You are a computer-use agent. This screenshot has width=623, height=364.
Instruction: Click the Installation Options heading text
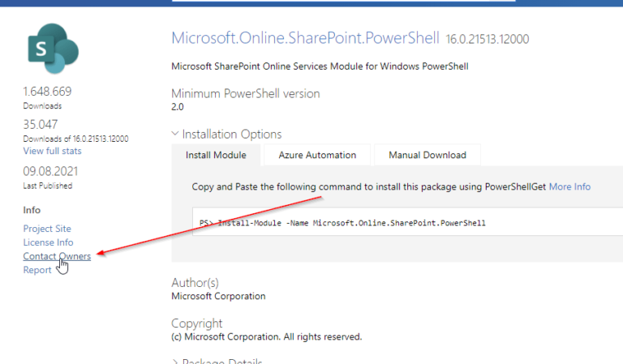pyautogui.click(x=232, y=134)
